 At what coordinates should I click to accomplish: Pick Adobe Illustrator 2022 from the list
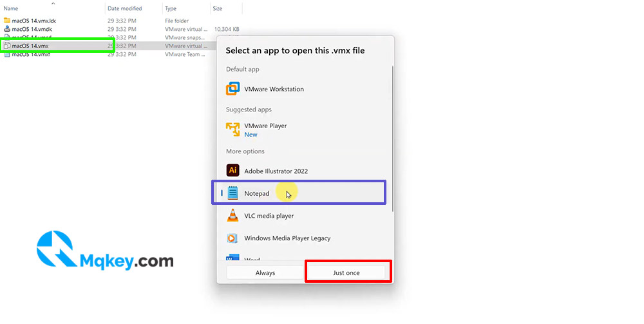[x=304, y=171]
